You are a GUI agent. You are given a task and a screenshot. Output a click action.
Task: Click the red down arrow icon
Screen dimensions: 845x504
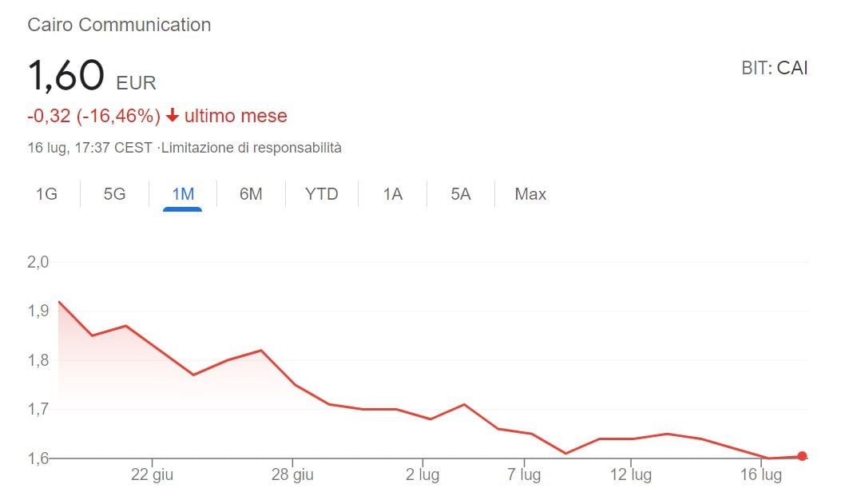173,117
